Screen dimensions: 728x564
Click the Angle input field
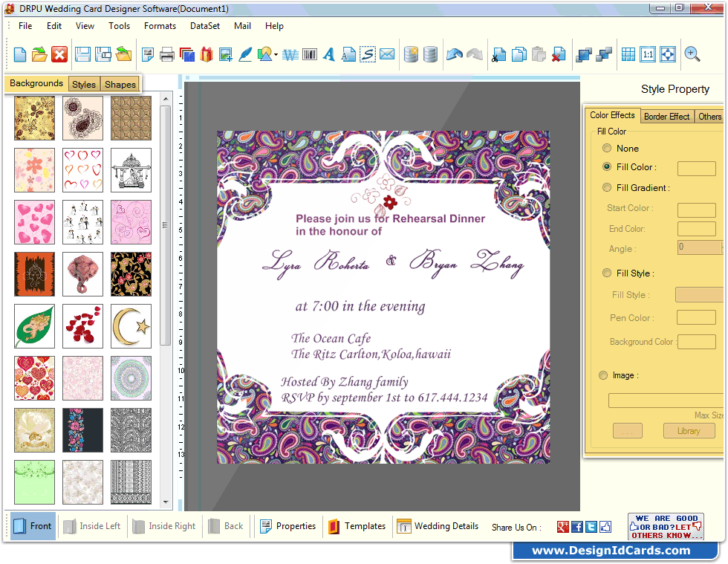(x=700, y=247)
